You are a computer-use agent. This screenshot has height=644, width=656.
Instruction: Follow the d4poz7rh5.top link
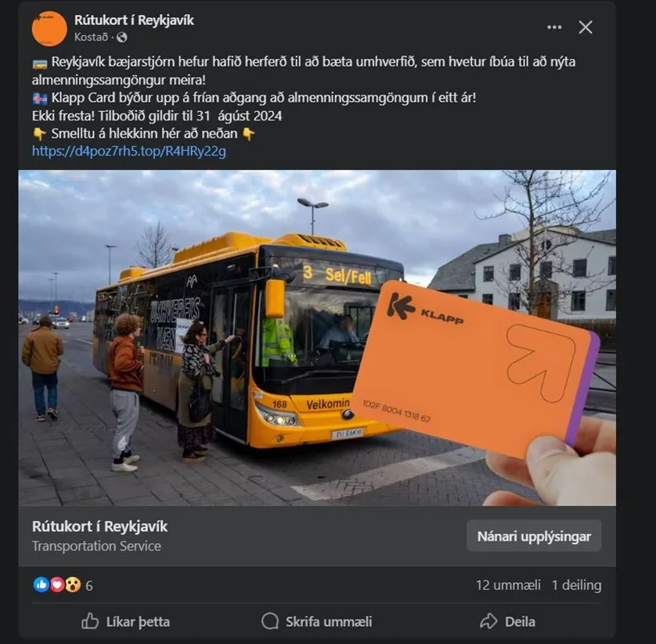pyautogui.click(x=129, y=151)
